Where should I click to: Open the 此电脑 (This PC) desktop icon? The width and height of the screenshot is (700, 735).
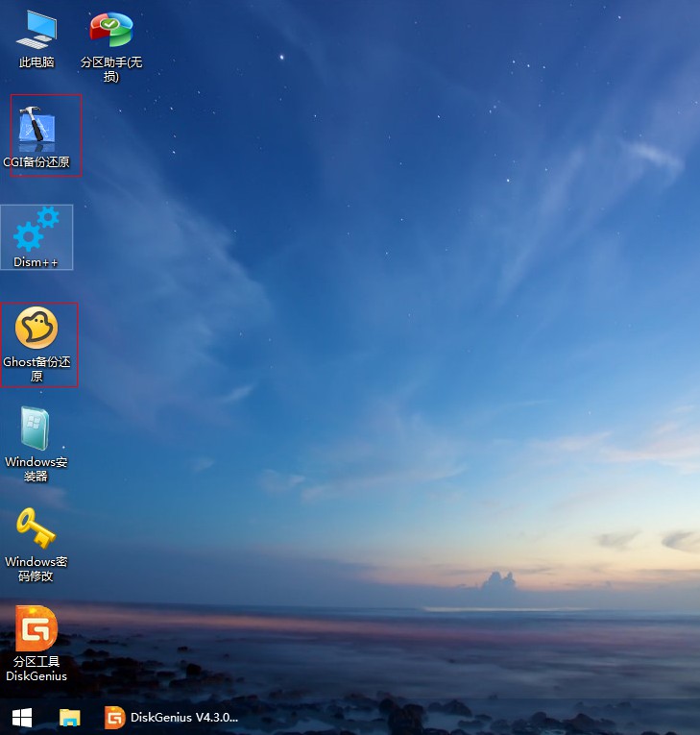click(x=36, y=30)
